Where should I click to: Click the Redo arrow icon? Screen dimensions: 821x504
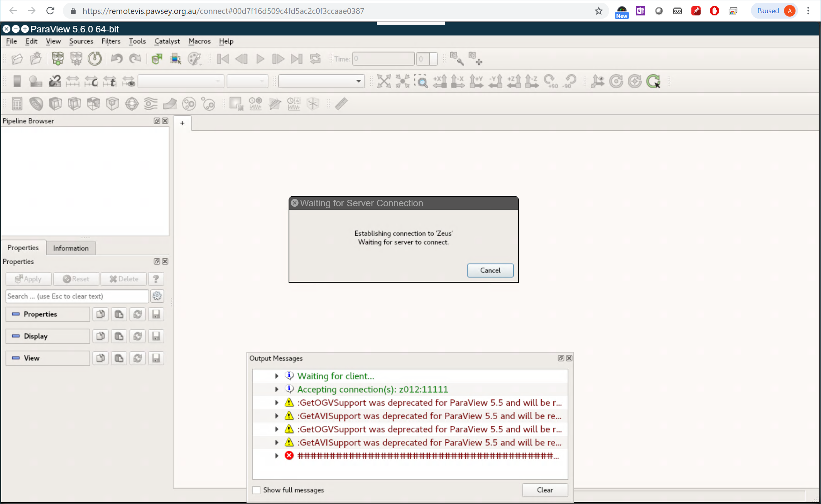(135, 59)
